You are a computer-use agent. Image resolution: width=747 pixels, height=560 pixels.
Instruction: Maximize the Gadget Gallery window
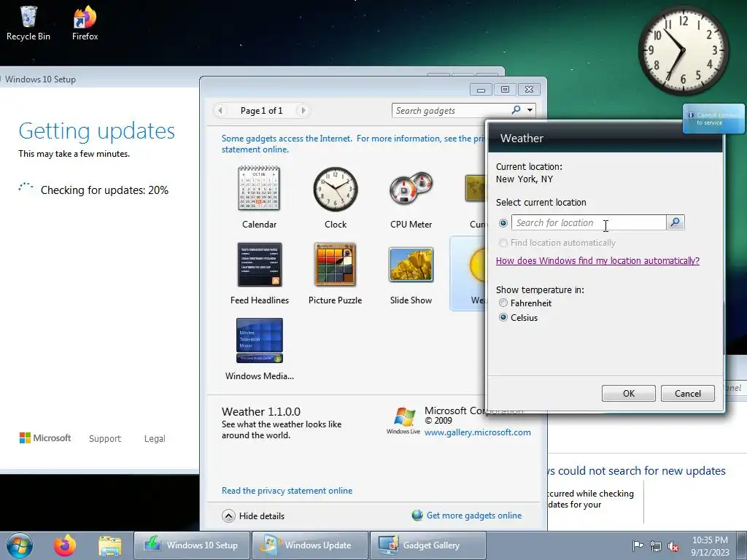tap(505, 90)
